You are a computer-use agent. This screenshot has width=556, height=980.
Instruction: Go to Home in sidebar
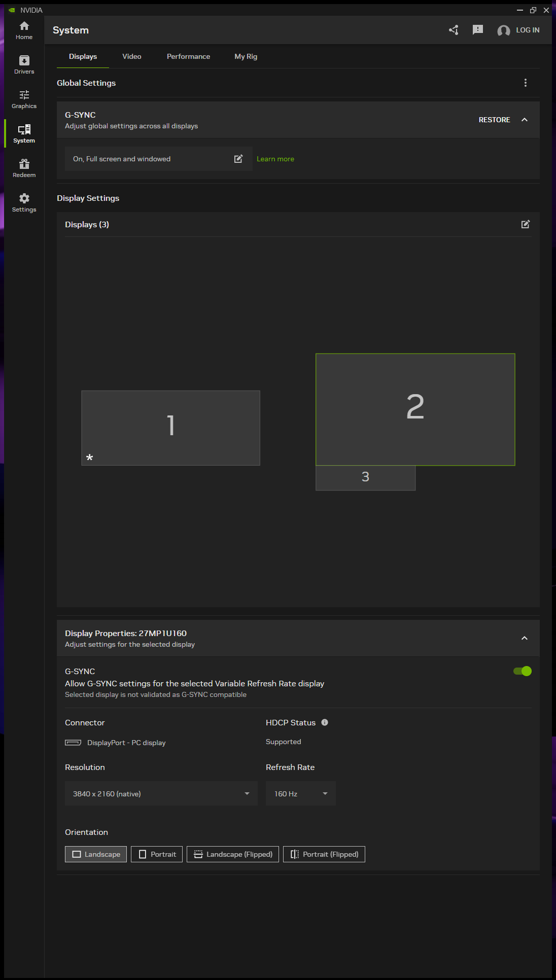(x=24, y=30)
